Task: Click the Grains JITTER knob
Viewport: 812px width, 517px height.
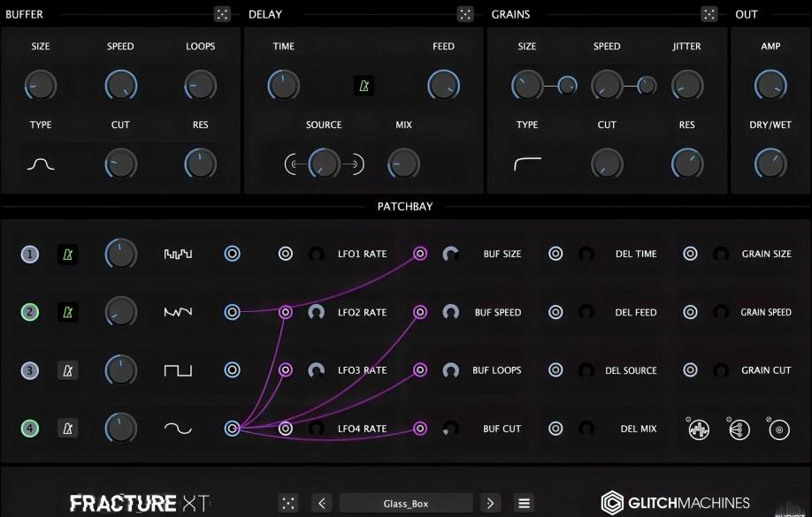Action: point(687,86)
